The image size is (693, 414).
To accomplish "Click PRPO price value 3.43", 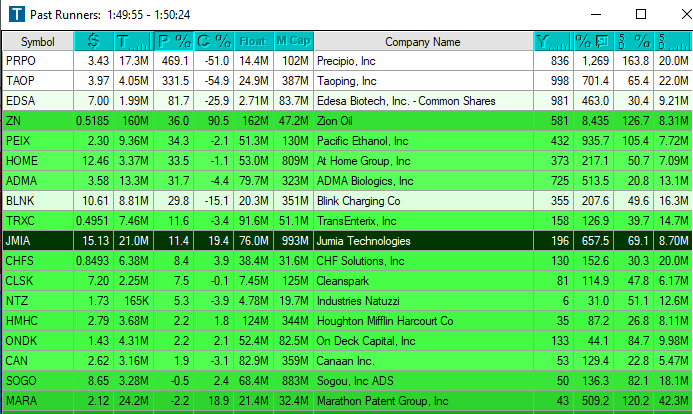I will (98, 61).
